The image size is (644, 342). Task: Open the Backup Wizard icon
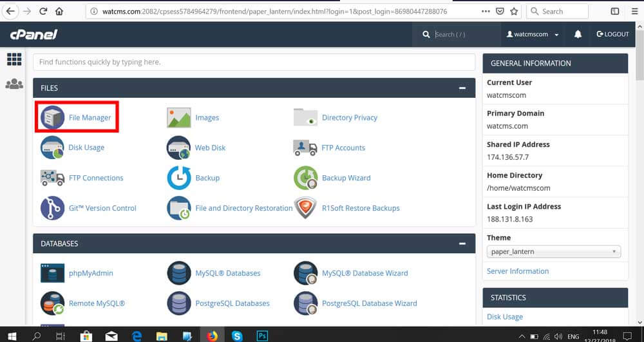305,178
